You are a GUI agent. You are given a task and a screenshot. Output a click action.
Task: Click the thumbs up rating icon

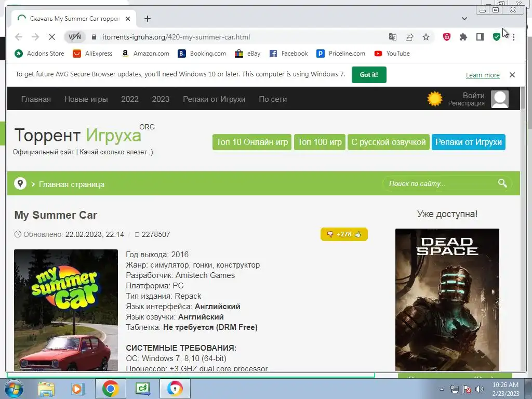(358, 234)
